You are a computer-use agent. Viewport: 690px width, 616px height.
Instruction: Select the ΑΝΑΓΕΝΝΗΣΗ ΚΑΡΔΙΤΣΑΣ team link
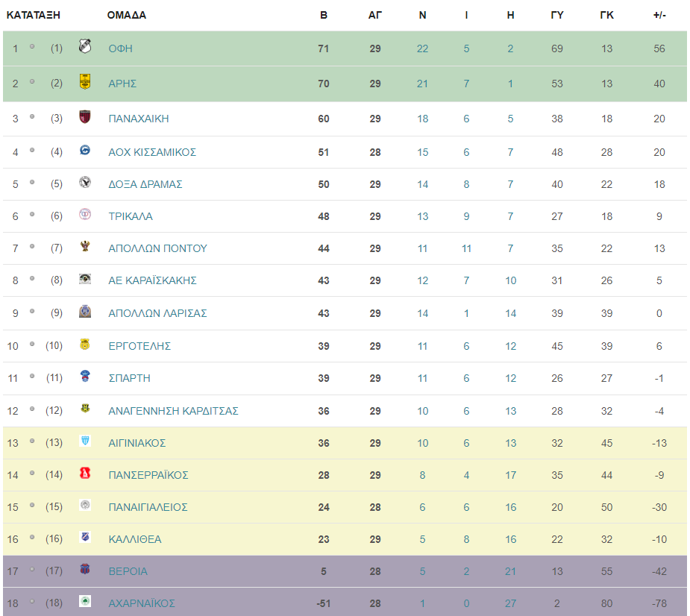point(173,411)
